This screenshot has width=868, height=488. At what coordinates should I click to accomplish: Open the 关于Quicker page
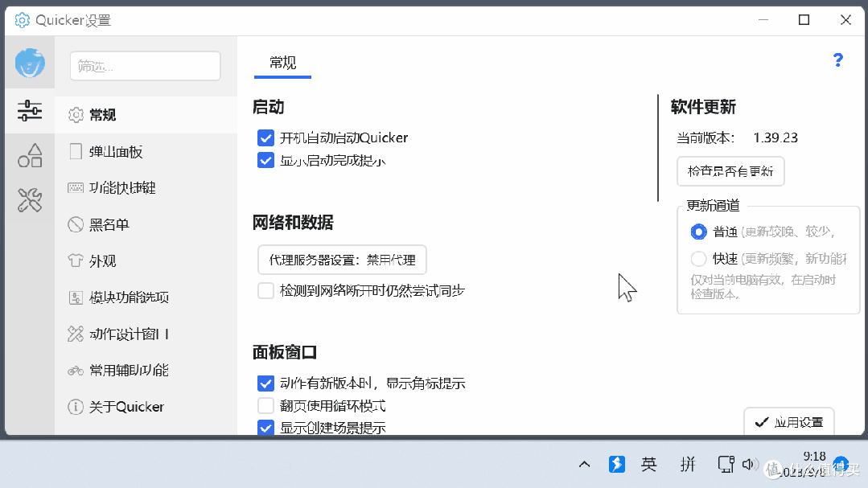[x=146, y=407]
